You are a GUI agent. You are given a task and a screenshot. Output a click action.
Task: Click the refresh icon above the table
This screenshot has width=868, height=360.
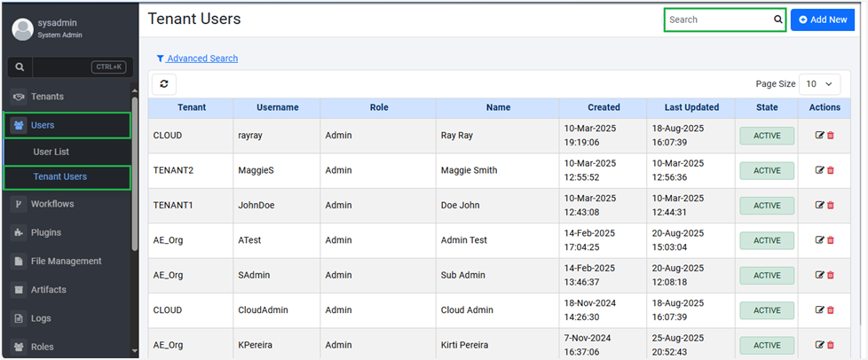click(x=164, y=84)
